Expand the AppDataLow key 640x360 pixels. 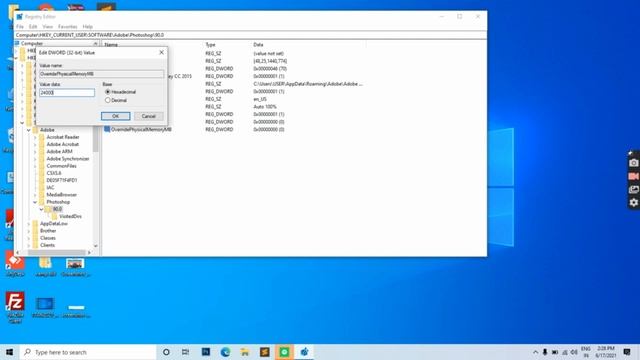(x=29, y=224)
